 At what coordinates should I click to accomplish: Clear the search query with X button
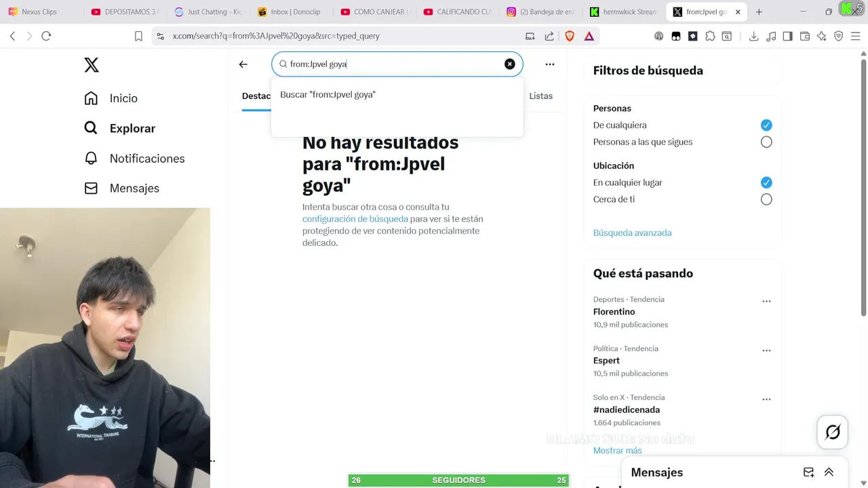click(x=509, y=64)
